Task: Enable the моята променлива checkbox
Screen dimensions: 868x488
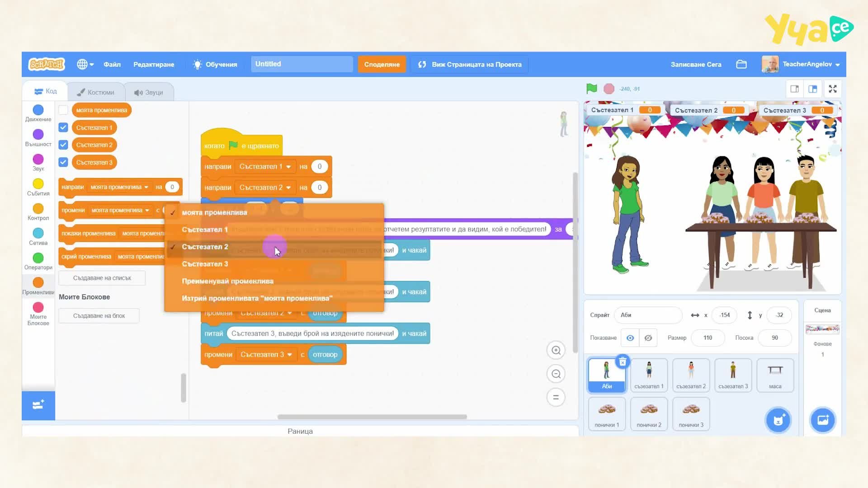Action: [63, 110]
